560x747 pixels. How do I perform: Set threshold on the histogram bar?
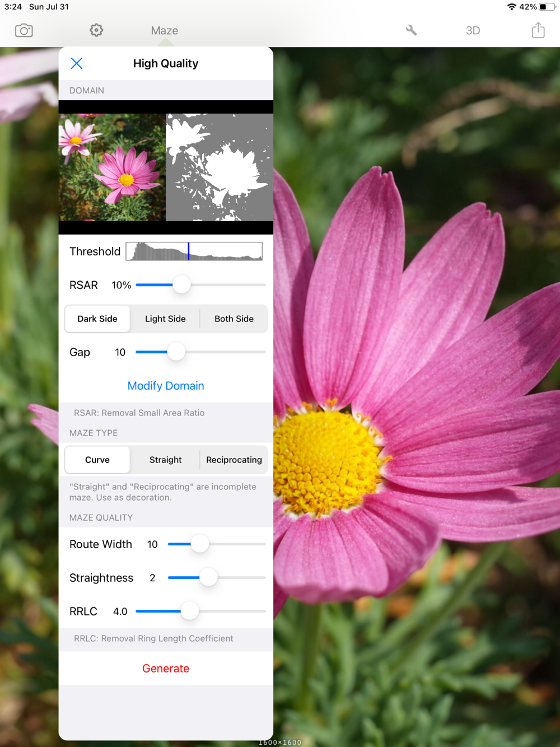194,251
